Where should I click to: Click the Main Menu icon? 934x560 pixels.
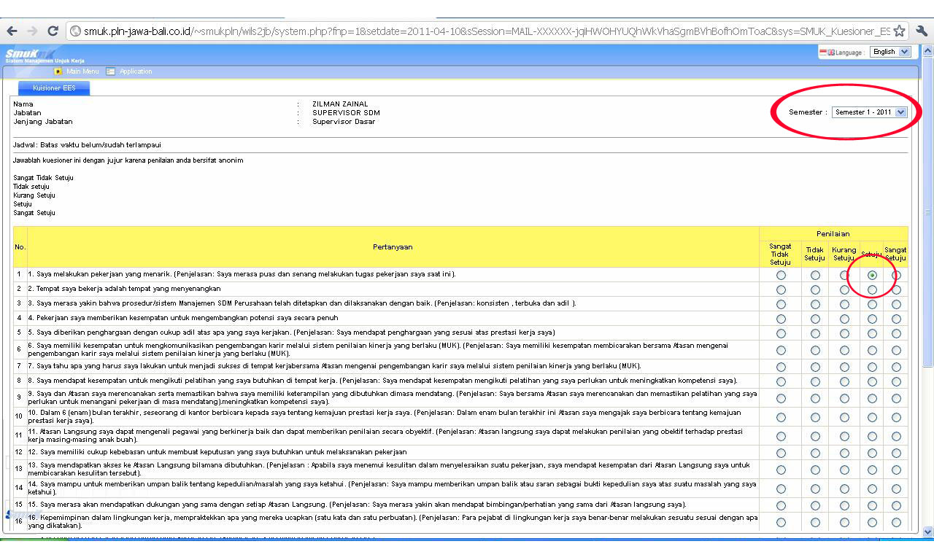click(58, 71)
